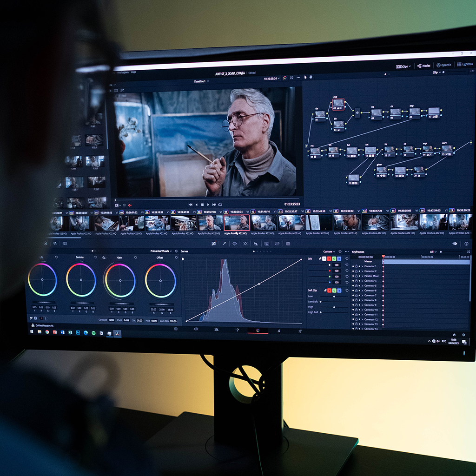
Task: Expand the Keyframes panel to full size
Action: pos(469,251)
